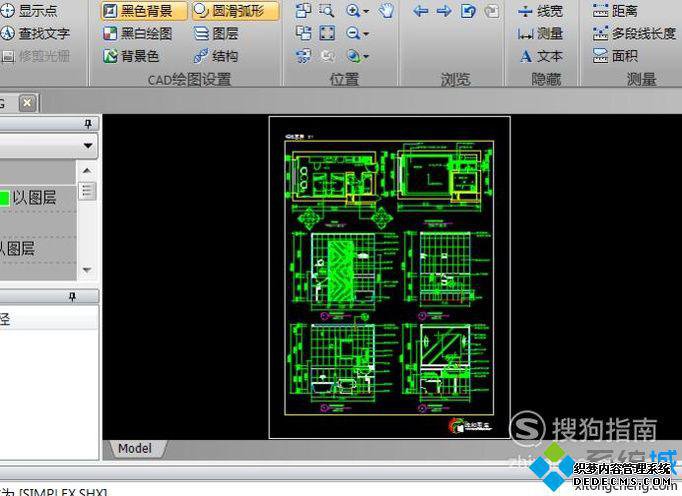Screen dimensions: 682x496
Task: Click the fit-to-window frame icon
Action: click(x=327, y=33)
